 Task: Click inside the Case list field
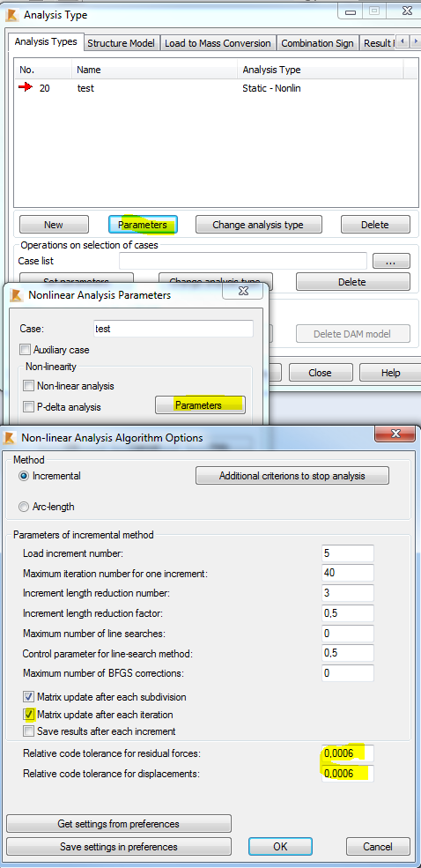243,261
